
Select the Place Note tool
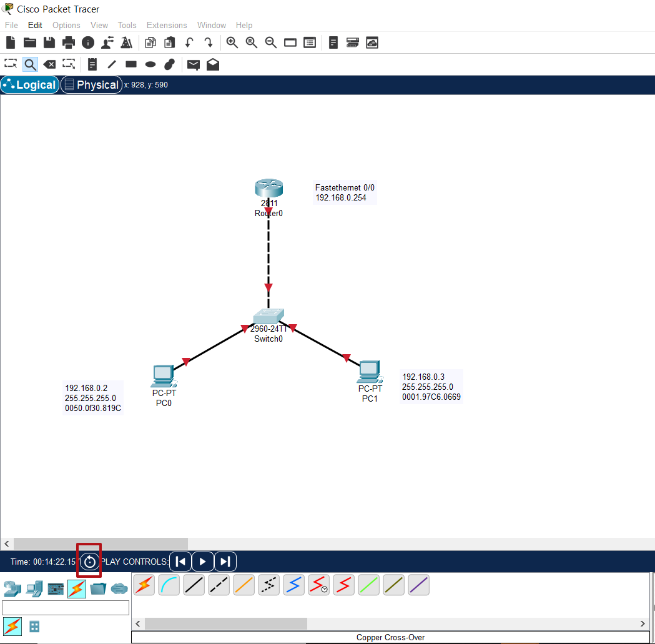click(x=92, y=64)
